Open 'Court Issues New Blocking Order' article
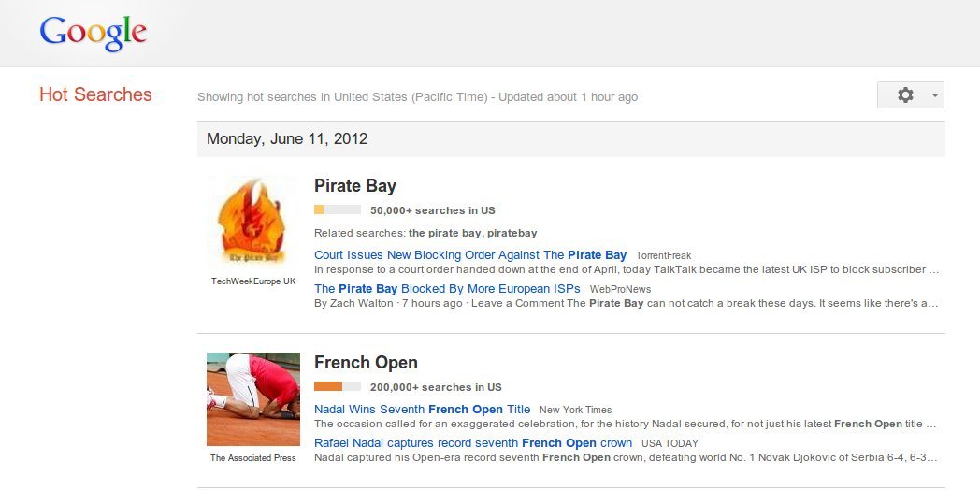Screen dimensions: 980x490 click(470, 254)
